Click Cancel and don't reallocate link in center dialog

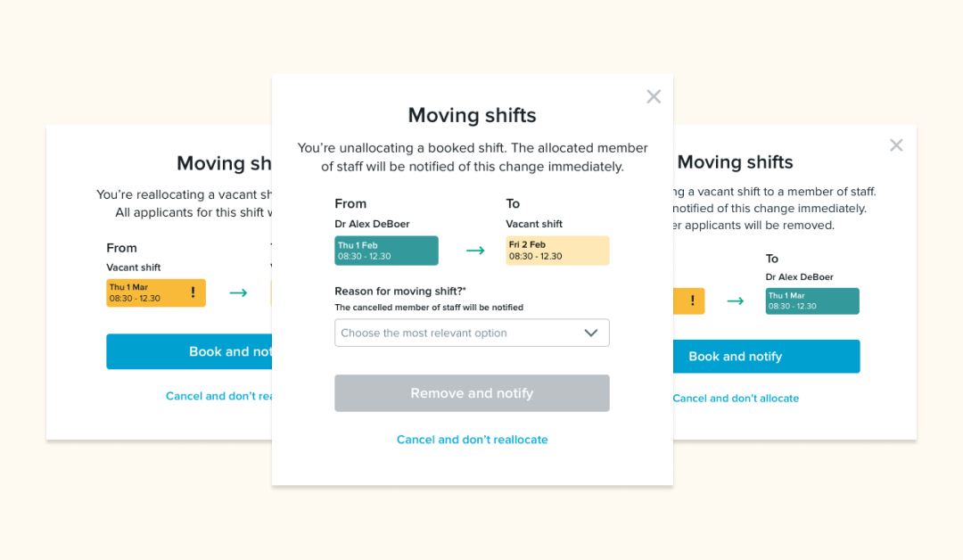coord(472,440)
